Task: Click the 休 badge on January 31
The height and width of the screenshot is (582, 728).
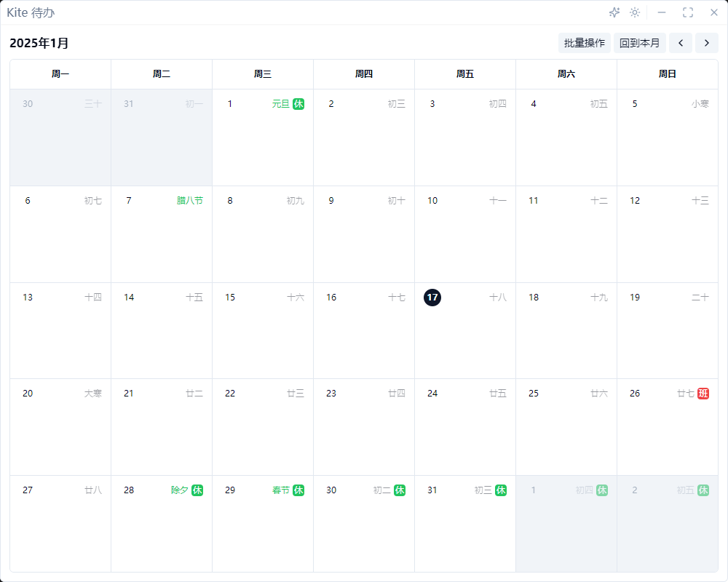Action: pyautogui.click(x=501, y=490)
